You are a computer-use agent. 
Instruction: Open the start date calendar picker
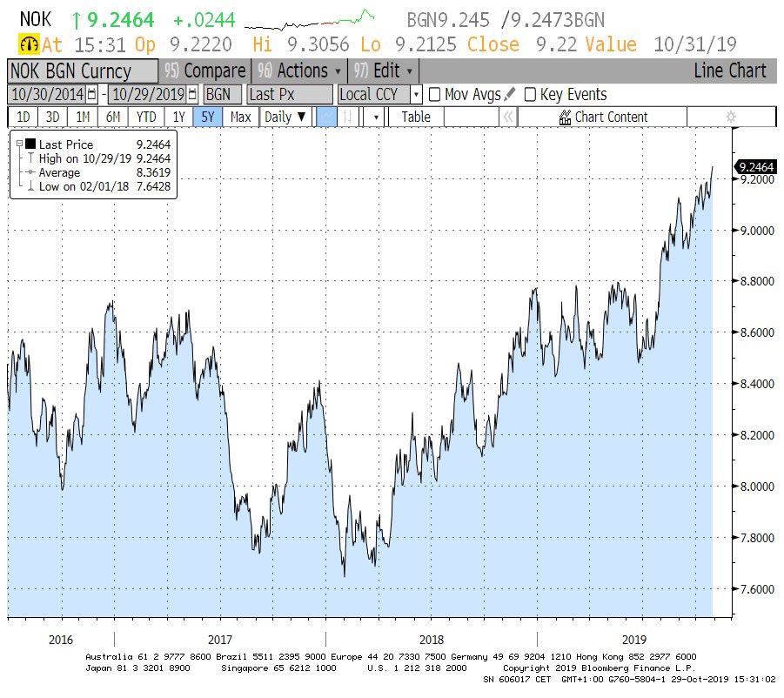tap(92, 94)
